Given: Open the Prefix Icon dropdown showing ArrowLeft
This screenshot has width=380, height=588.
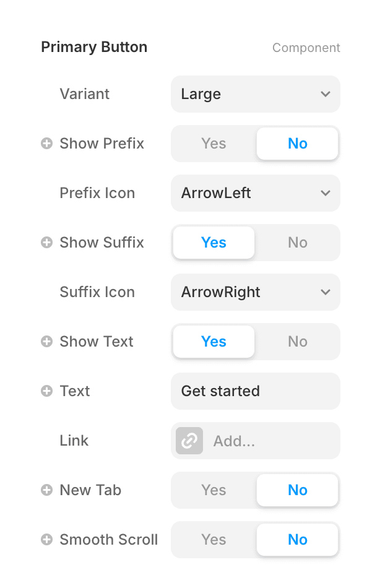Looking at the screenshot, I should tap(255, 193).
